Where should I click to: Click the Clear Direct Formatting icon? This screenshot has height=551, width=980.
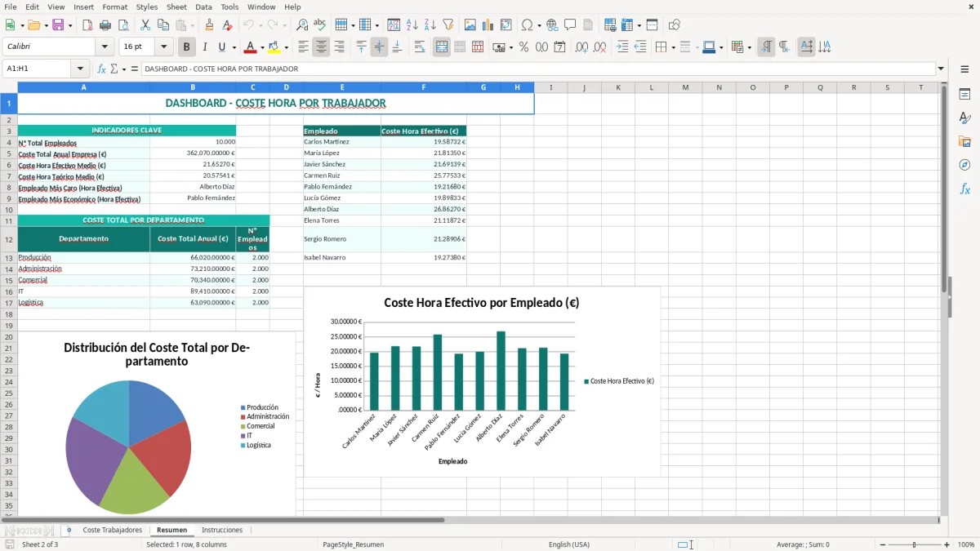click(226, 25)
